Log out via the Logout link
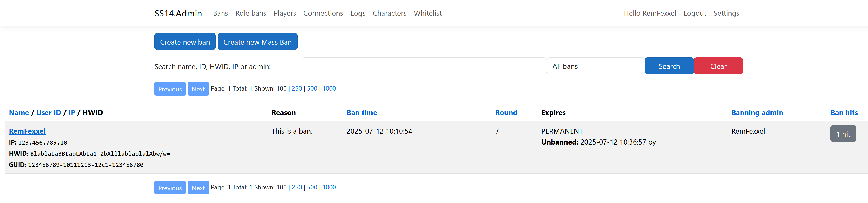The height and width of the screenshot is (203, 868). tap(694, 13)
